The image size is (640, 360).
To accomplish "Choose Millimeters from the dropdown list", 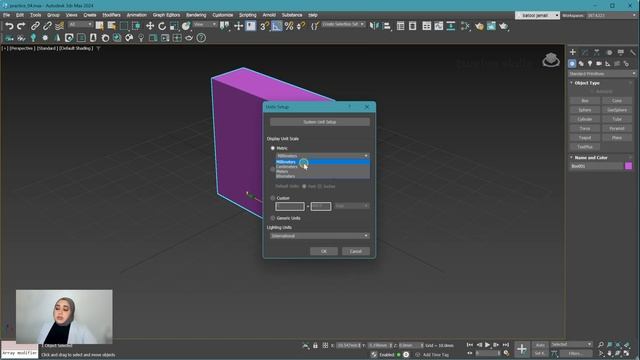I will pyautogui.click(x=322, y=162).
